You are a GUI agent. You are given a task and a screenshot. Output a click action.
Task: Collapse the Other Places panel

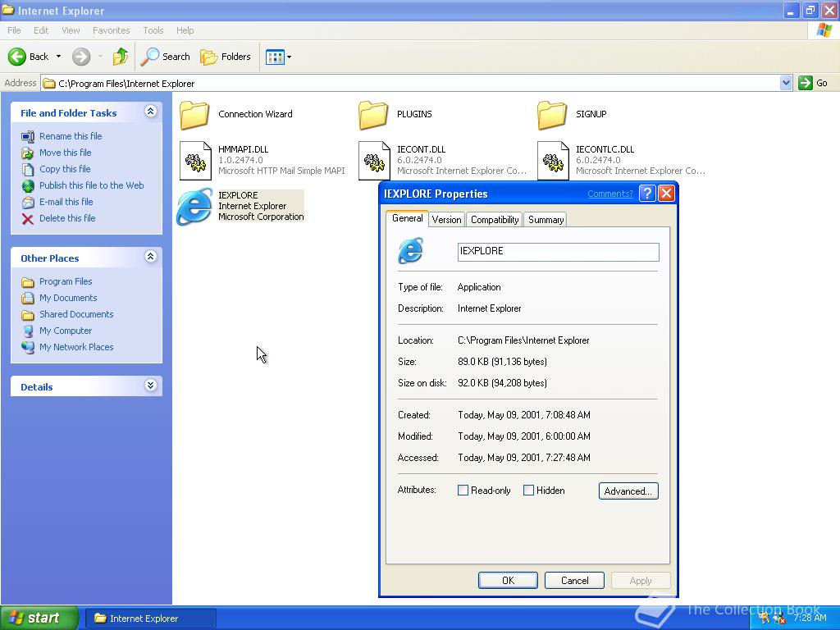pos(151,257)
